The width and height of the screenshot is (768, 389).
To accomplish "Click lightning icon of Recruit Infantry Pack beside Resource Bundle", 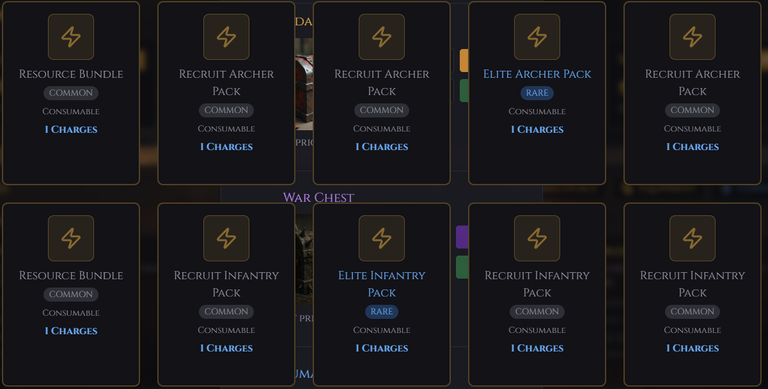I will (226, 238).
